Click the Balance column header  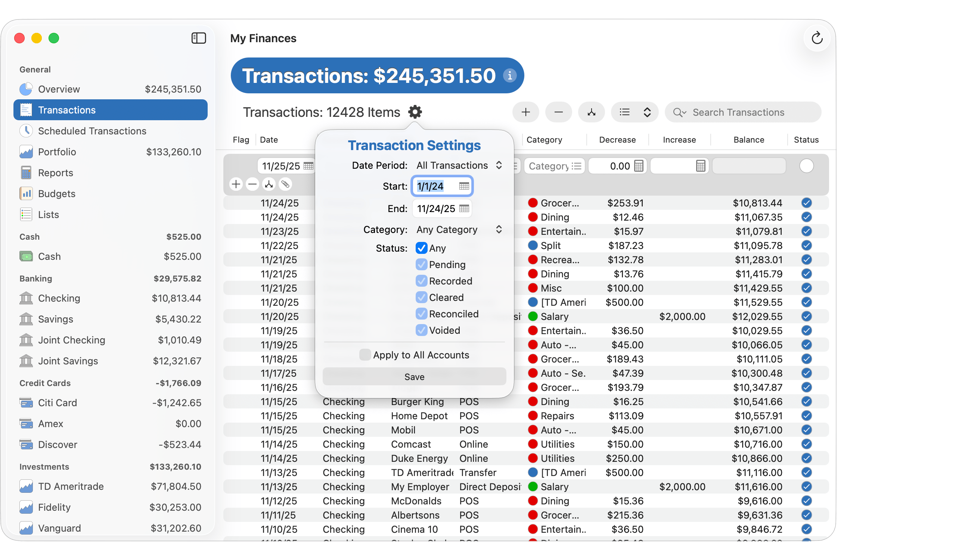748,140
